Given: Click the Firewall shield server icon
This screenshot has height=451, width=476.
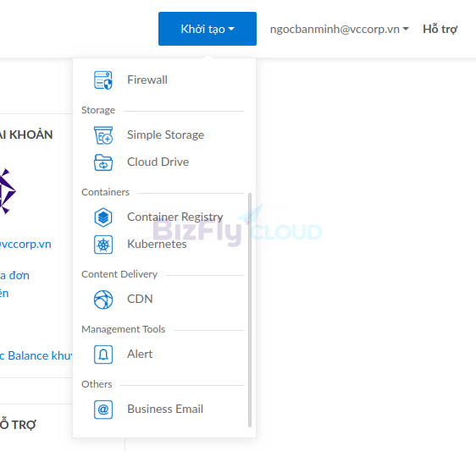Looking at the screenshot, I should click(103, 80).
